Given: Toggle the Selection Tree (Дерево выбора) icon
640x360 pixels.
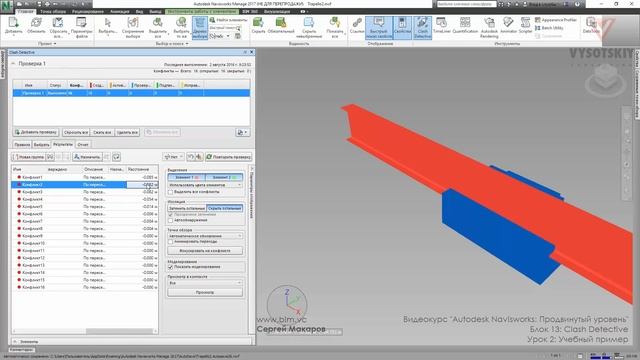Looking at the screenshot, I should point(200,28).
